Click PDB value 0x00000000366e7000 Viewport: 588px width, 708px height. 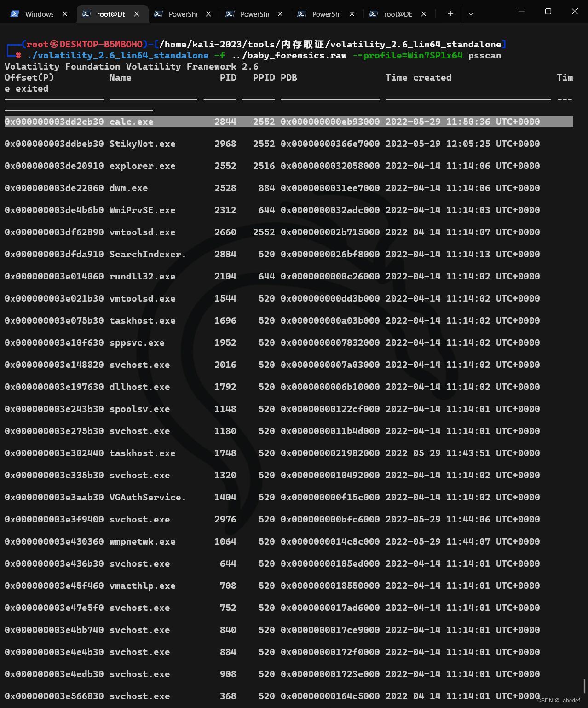(x=330, y=144)
